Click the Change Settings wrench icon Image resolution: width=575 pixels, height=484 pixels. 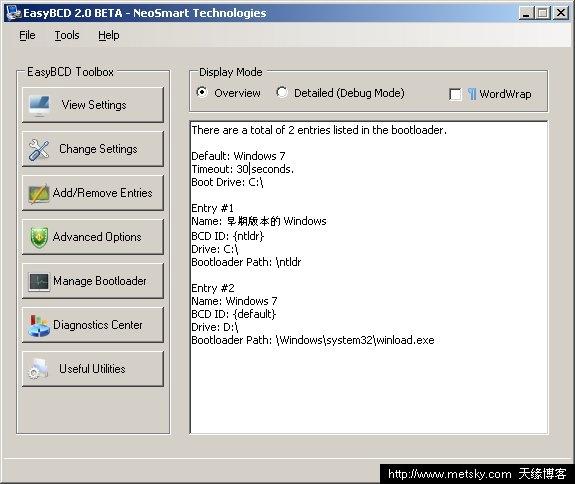(x=39, y=150)
